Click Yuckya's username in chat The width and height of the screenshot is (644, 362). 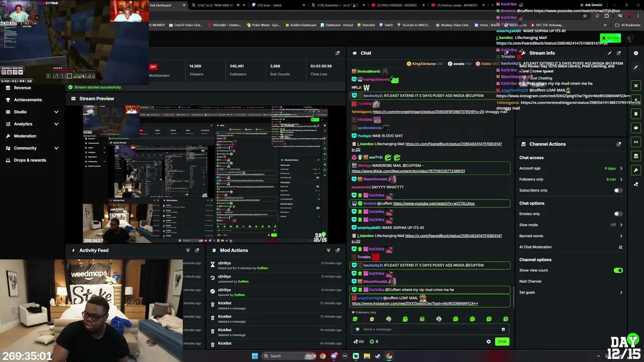point(365,136)
